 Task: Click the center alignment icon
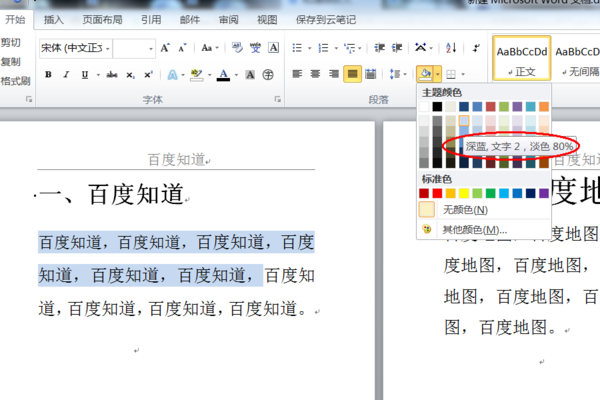(x=316, y=74)
